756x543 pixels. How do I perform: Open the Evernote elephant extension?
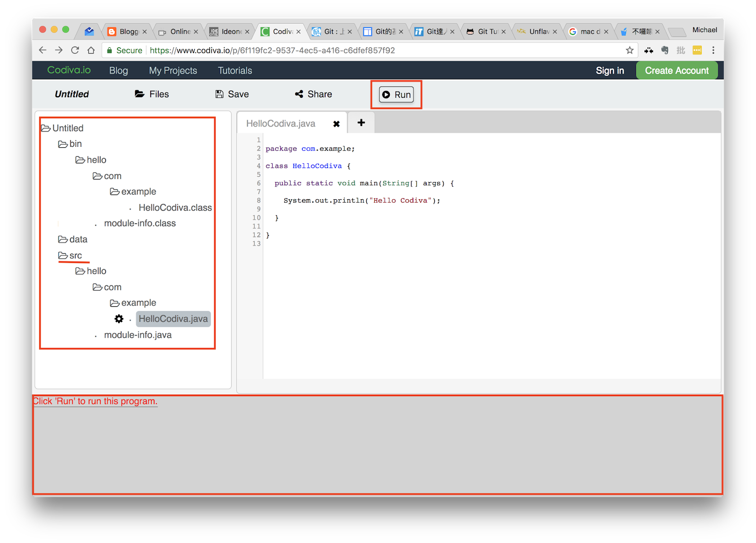[665, 50]
